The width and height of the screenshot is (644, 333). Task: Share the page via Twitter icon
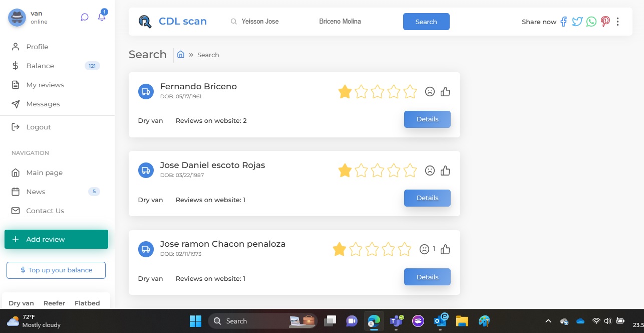[x=577, y=22]
